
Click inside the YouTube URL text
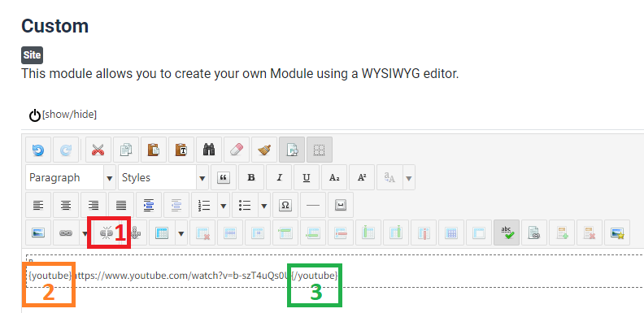[x=182, y=276]
